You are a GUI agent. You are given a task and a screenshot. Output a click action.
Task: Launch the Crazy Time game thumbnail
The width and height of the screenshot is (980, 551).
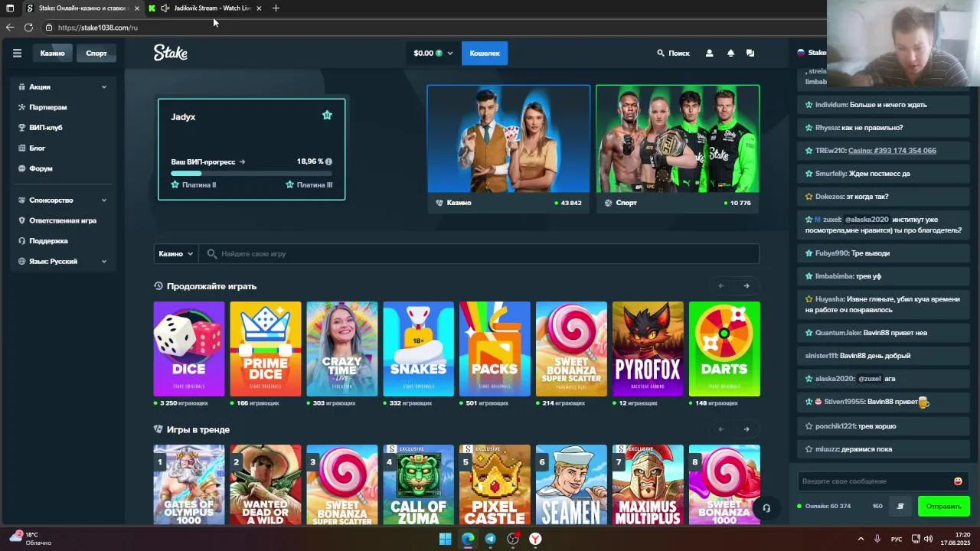point(342,349)
